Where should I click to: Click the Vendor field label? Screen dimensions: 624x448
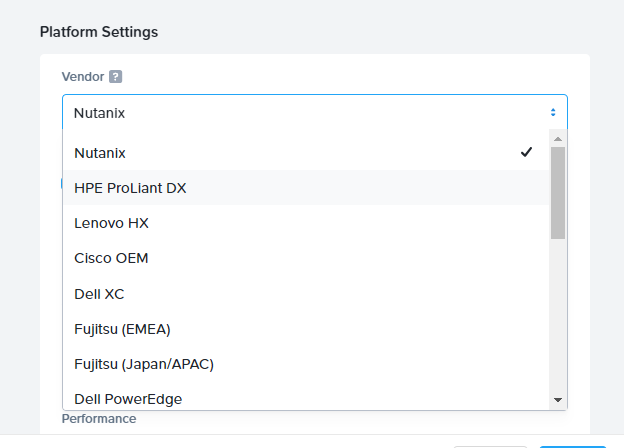[x=82, y=76]
